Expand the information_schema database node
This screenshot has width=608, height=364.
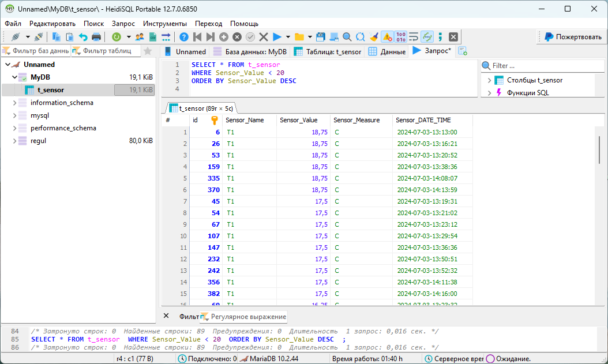coord(15,103)
